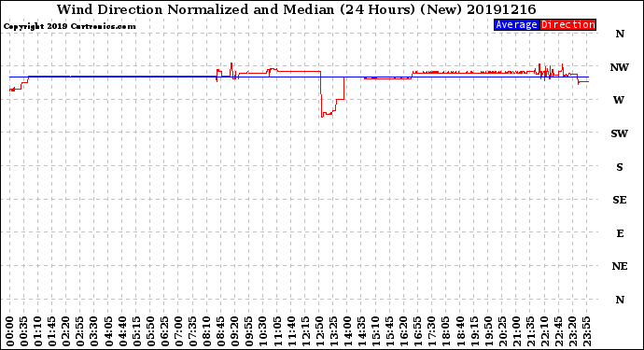Click the "23:20" time axis label
The height and width of the screenshot is (350, 644).
pyautogui.click(x=572, y=331)
